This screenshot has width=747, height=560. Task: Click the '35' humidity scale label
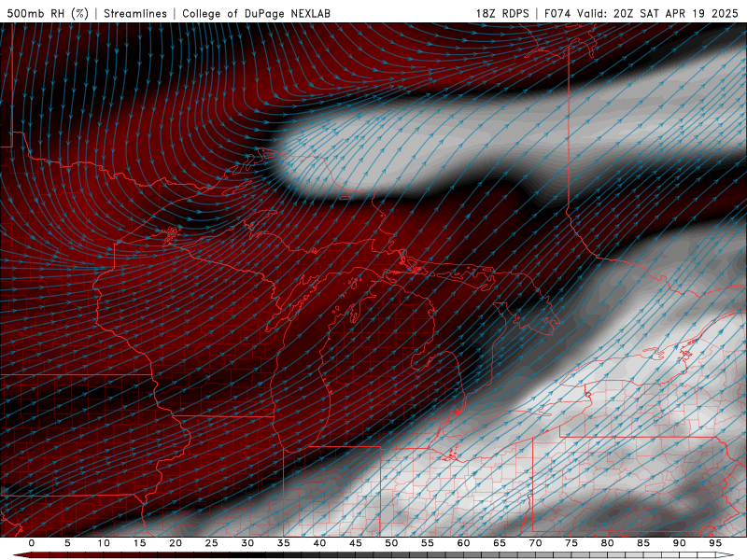[284, 543]
